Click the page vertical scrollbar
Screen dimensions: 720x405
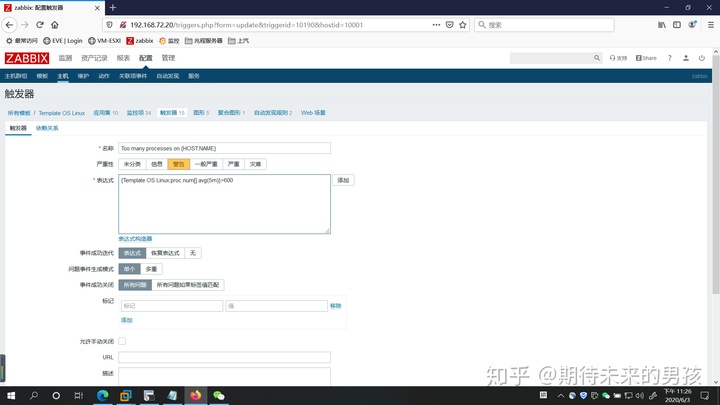[716, 174]
